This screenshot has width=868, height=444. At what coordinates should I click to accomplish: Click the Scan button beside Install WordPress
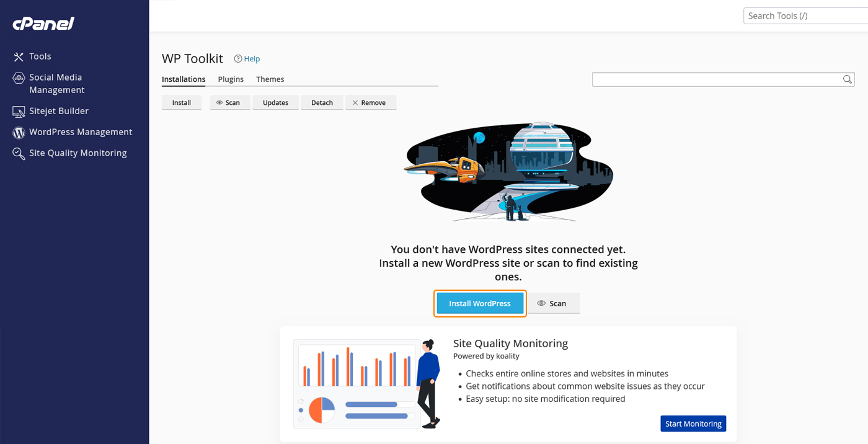point(554,303)
